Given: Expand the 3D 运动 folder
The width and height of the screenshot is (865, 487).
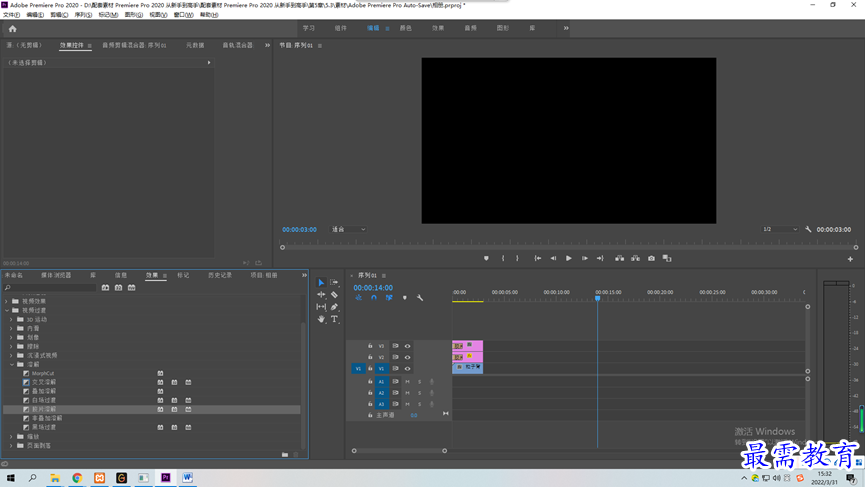Looking at the screenshot, I should (x=12, y=320).
